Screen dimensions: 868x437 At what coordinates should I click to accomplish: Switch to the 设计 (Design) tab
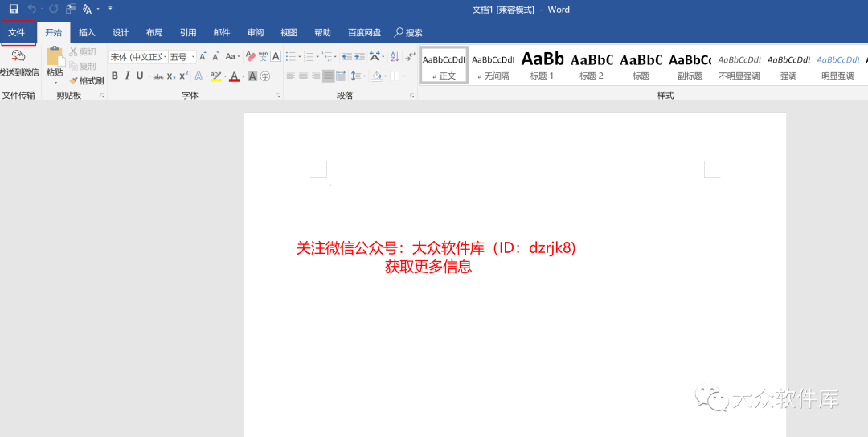click(x=121, y=33)
